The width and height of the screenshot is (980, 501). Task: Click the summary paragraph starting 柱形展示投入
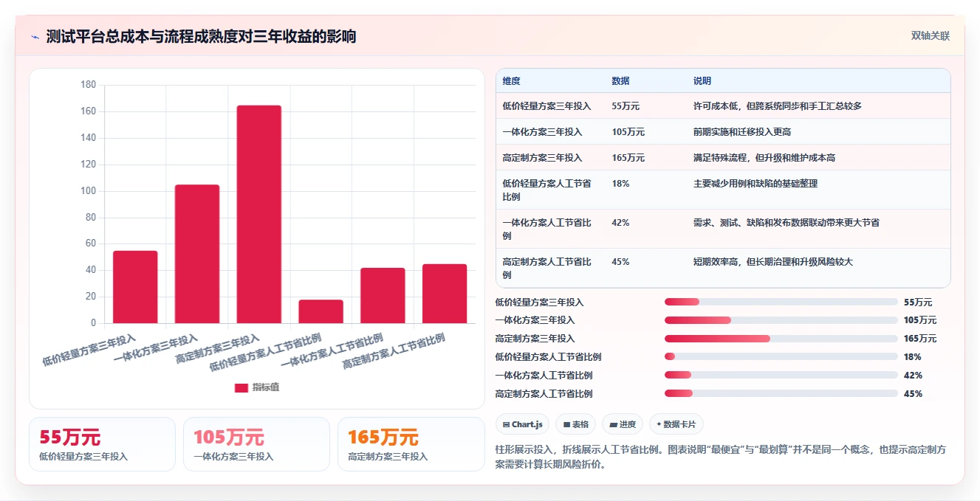click(x=721, y=457)
